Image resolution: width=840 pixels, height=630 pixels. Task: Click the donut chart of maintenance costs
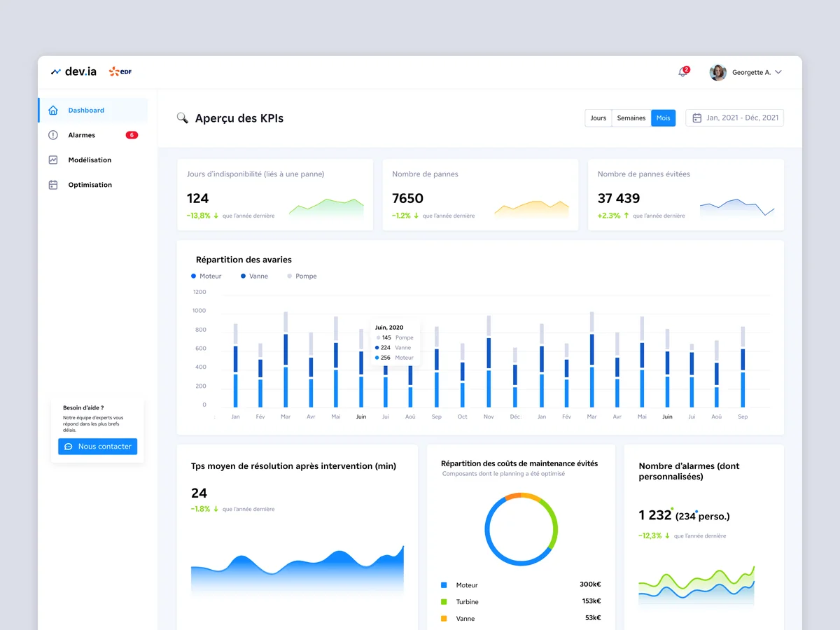(x=521, y=529)
